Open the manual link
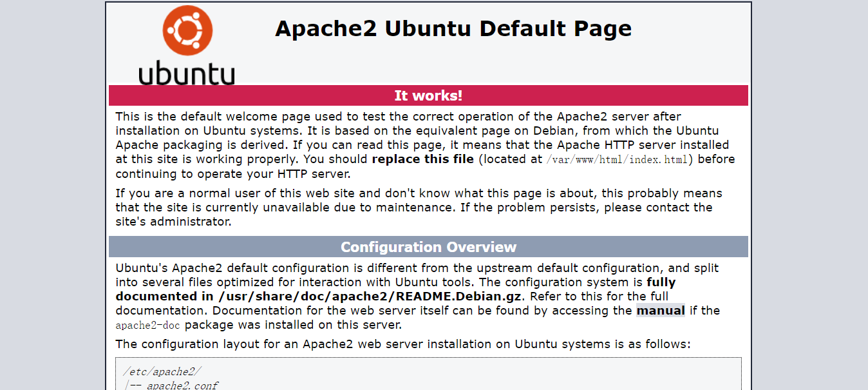This screenshot has height=390, width=868. tap(661, 311)
